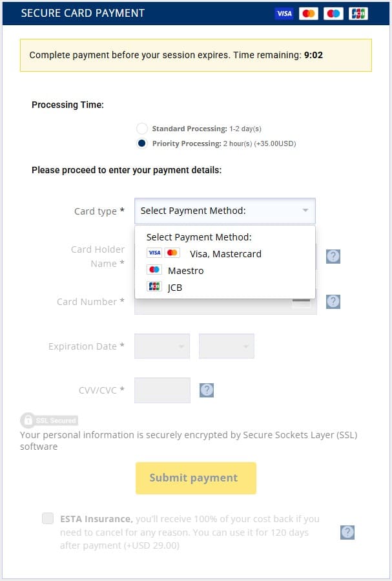Viewport: 392px width, 581px height.
Task: Choose Visa, Mastercard from payment list
Action: click(x=225, y=254)
